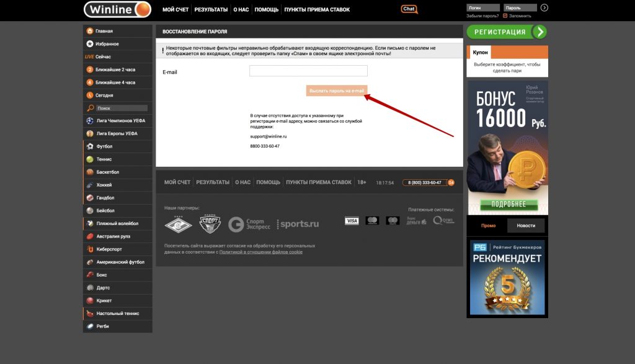Screen dimensions: 635x364
Task: Toggle the Запомнить checkbox
Action: tap(505, 16)
